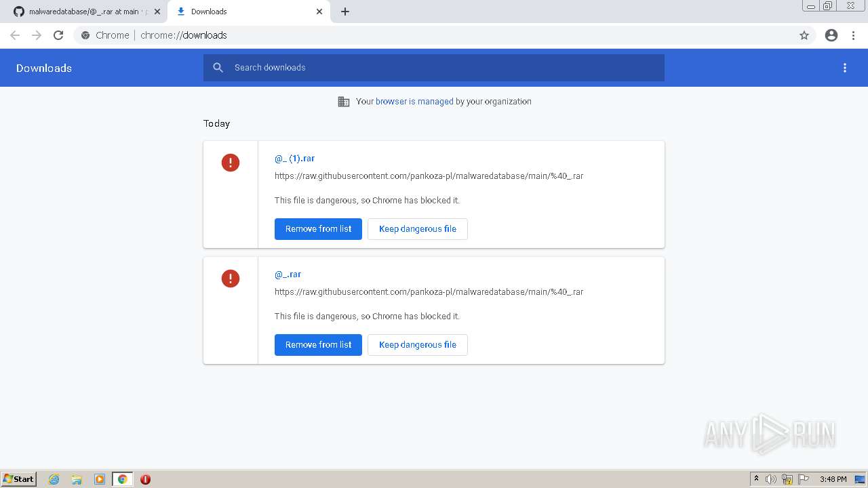The width and height of the screenshot is (868, 488).
Task: Keep dangerous file @_ (1).rar
Action: pos(418,229)
